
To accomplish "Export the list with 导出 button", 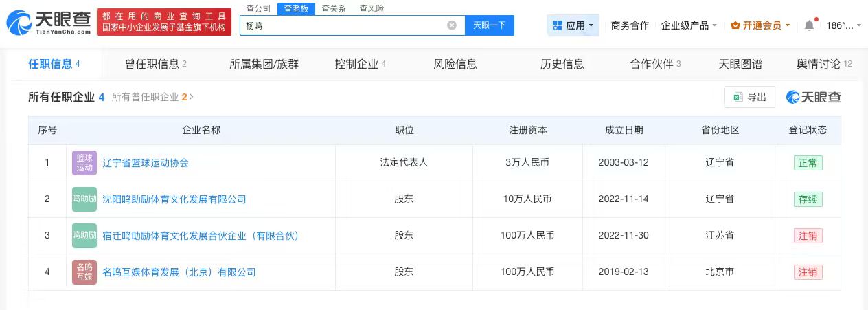I will (749, 97).
